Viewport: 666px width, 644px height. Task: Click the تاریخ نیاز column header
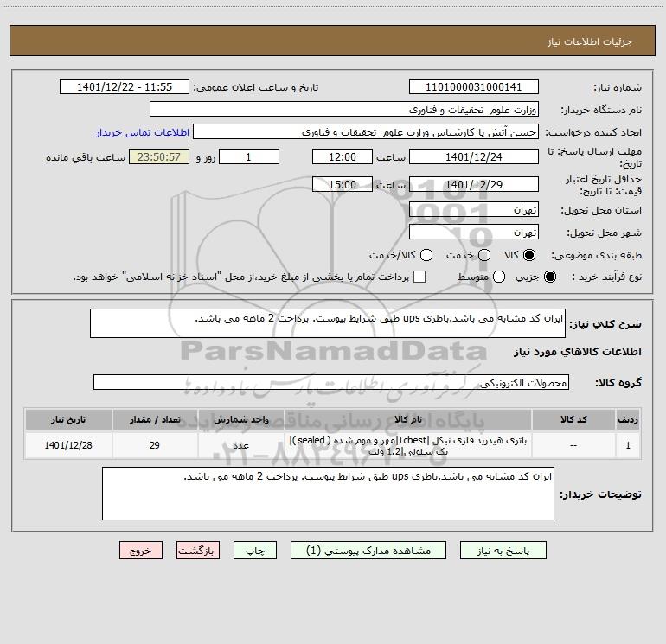68,419
